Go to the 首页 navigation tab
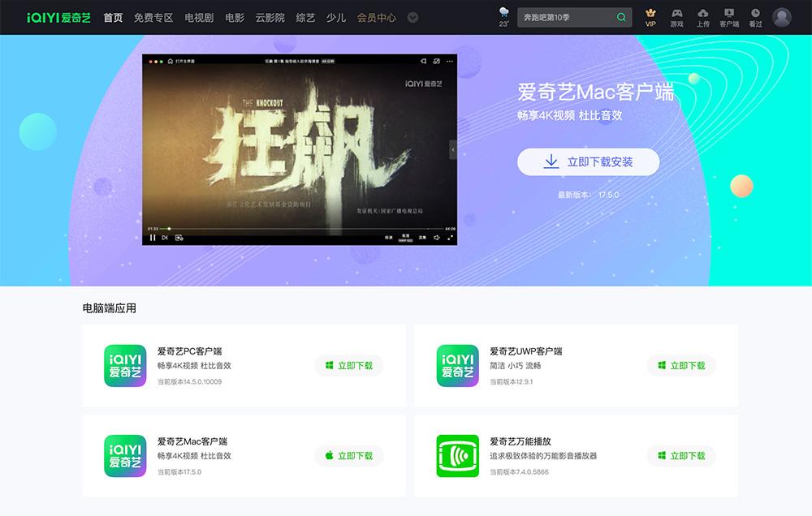812x516 pixels. pos(113,18)
